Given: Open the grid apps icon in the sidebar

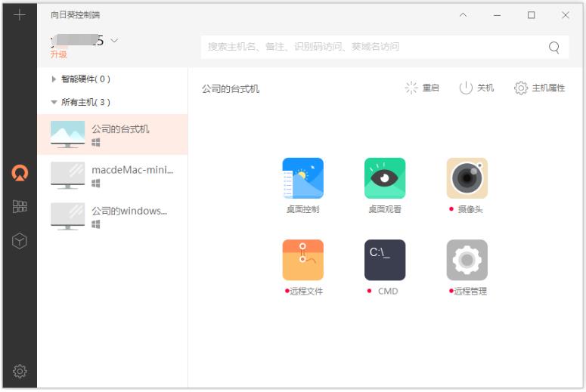Looking at the screenshot, I should point(20,206).
